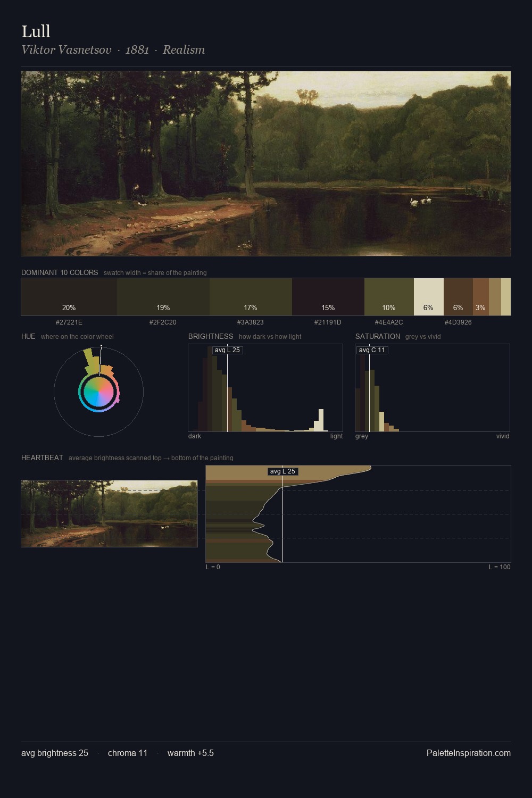Click the Realism style label
Screen dimensions: 532x798
point(184,49)
